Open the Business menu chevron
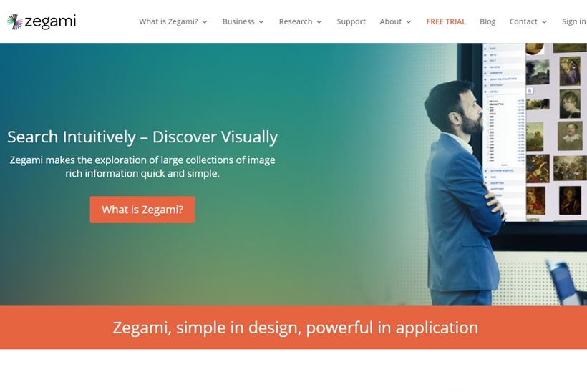Viewport: 587px width, 392px height. (261, 22)
